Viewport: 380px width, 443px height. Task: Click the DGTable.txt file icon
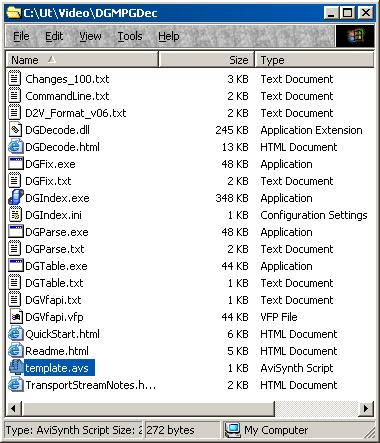point(15,283)
